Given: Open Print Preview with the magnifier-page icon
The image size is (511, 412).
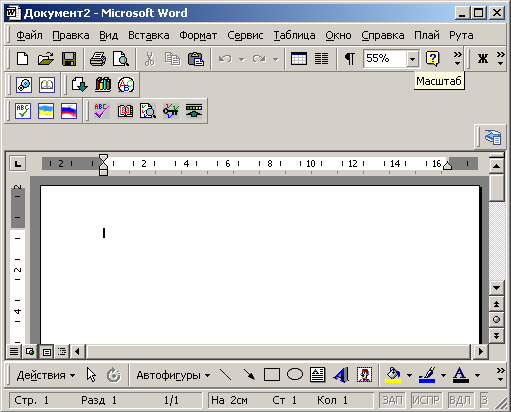Looking at the screenshot, I should (121, 59).
